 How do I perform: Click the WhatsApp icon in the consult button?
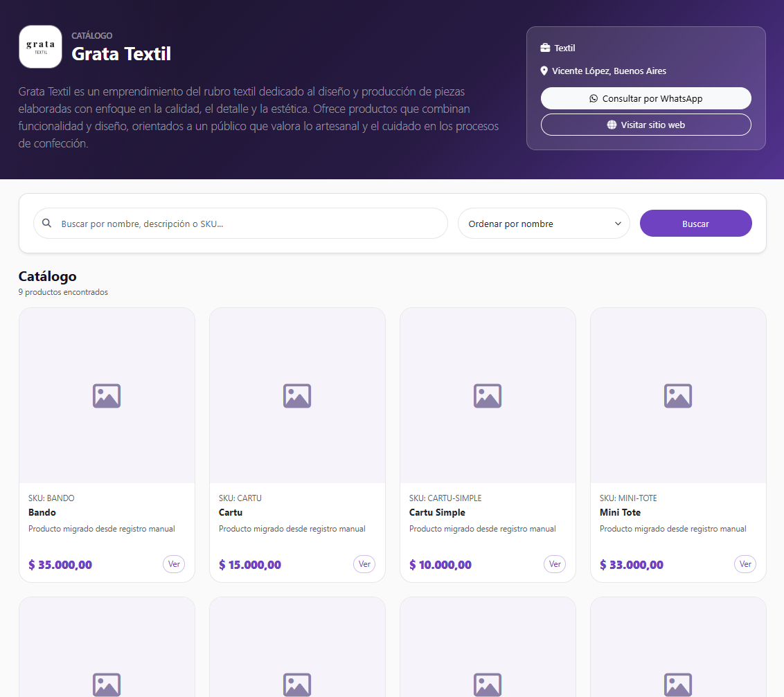click(x=594, y=98)
